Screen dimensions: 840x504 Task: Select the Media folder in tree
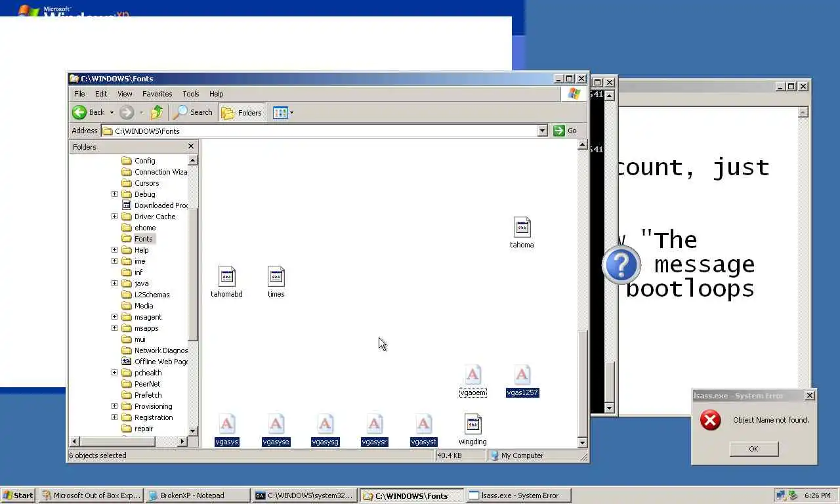pyautogui.click(x=144, y=306)
